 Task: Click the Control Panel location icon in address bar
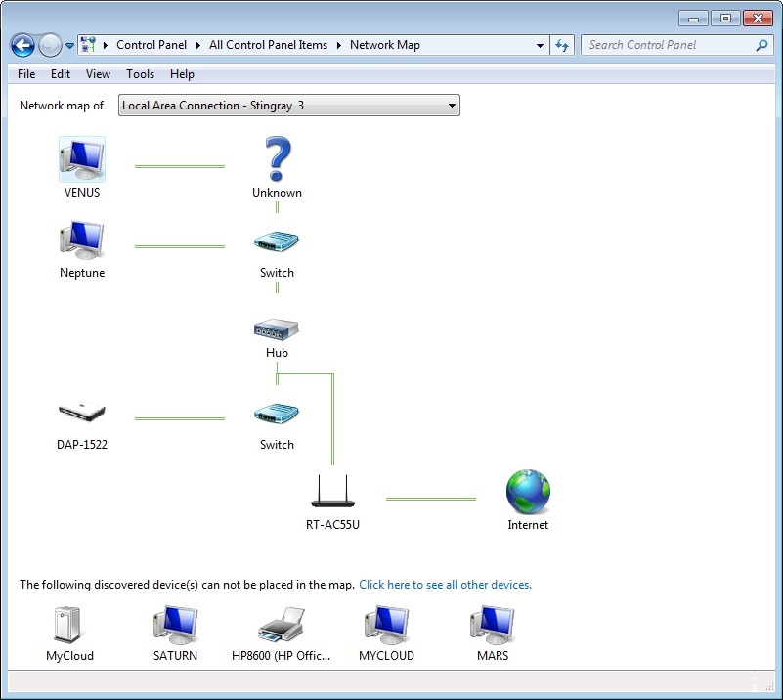click(88, 45)
